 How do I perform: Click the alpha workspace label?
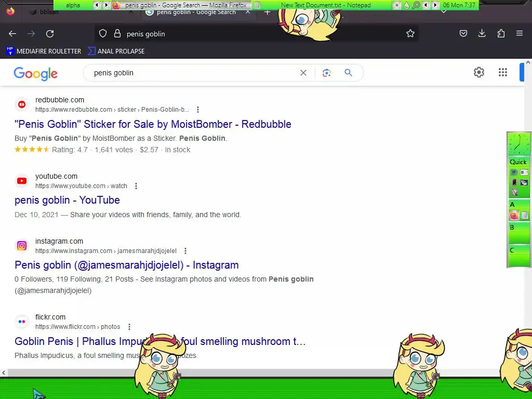[x=73, y=5]
